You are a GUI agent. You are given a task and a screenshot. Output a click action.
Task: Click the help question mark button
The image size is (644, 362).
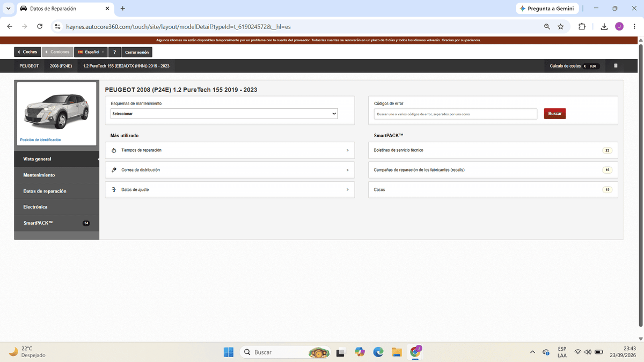click(x=114, y=52)
